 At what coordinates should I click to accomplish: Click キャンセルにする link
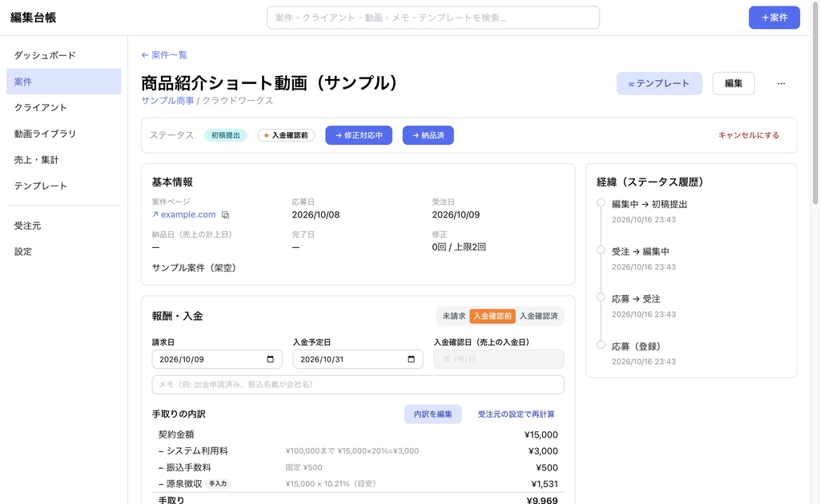[x=749, y=135]
